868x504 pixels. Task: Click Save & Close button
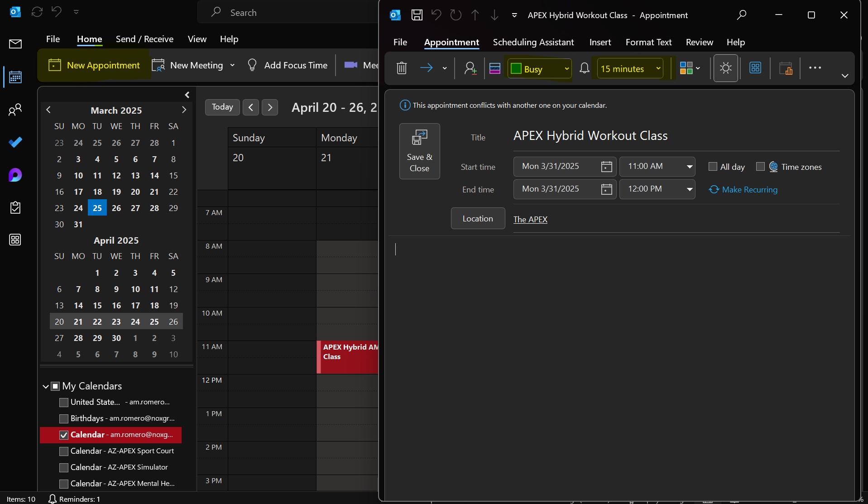420,151
